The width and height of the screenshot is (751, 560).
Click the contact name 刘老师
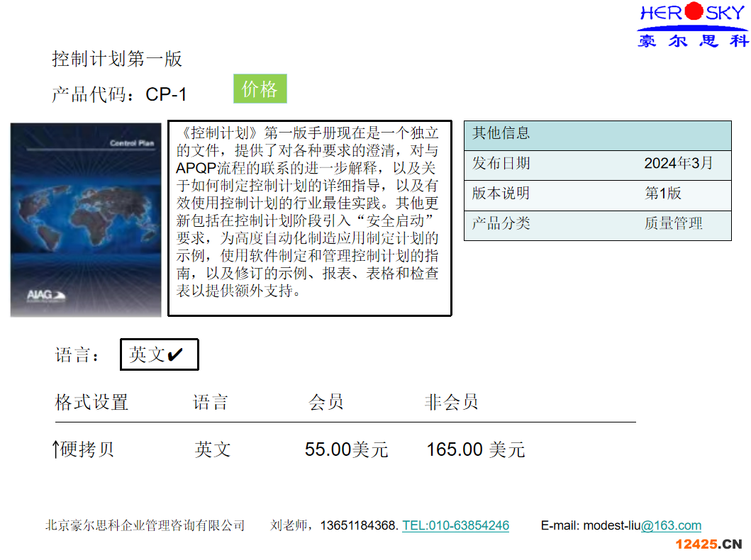pos(289,525)
